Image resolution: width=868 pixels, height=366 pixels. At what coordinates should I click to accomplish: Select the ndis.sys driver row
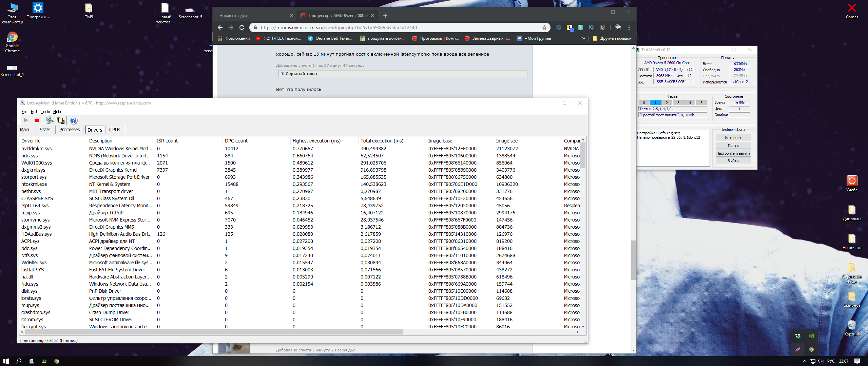(300, 156)
